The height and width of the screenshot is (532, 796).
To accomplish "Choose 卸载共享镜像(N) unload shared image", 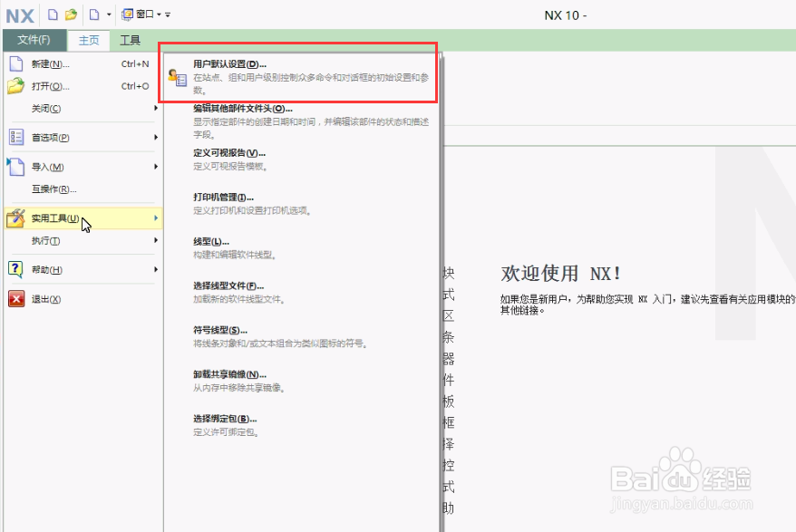I will click(302, 381).
